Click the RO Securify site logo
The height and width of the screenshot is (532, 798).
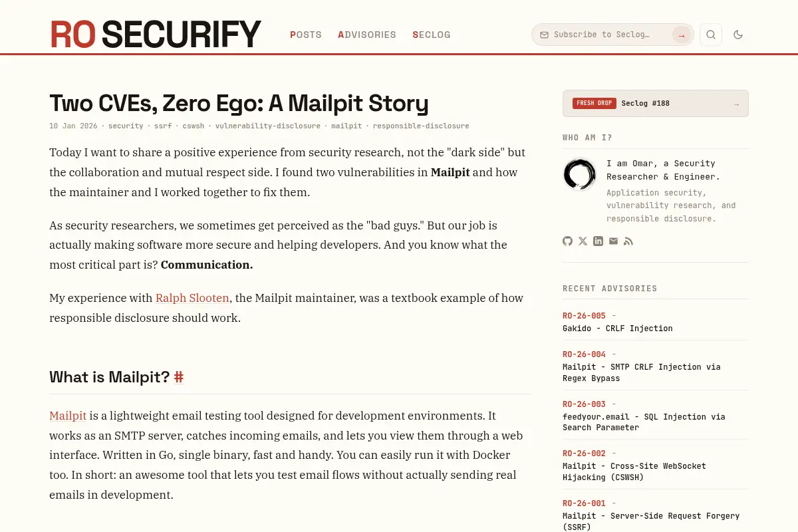coord(156,34)
